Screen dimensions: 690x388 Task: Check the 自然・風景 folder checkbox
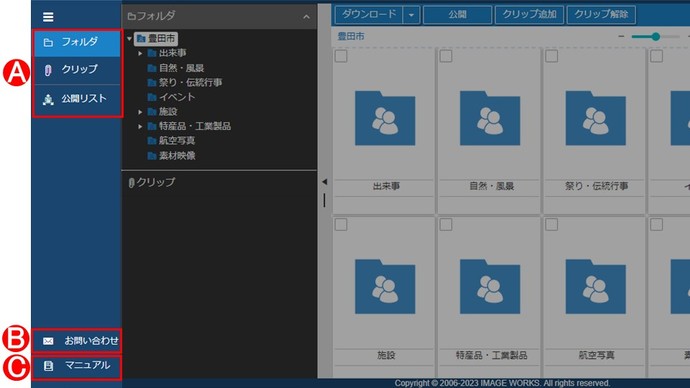point(446,56)
